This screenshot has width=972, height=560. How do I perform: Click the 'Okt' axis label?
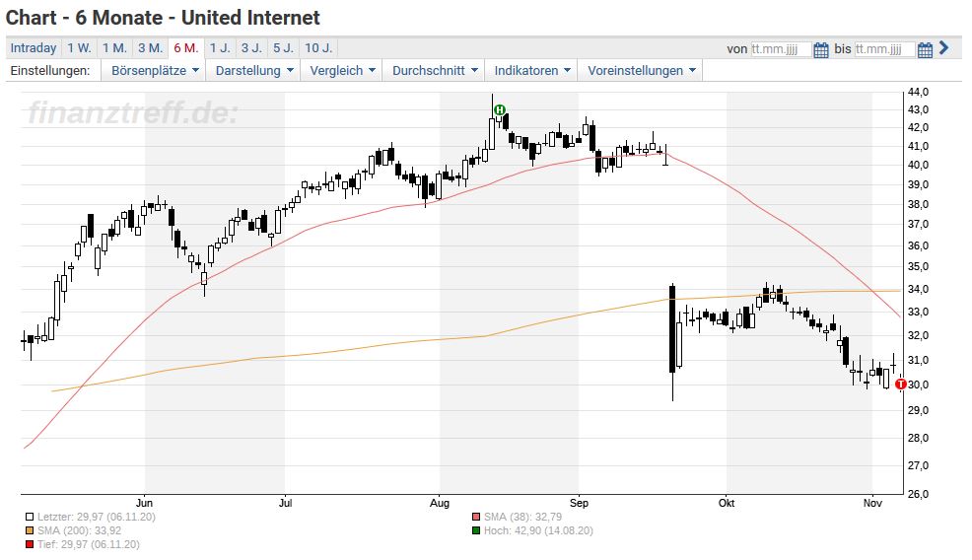(726, 503)
